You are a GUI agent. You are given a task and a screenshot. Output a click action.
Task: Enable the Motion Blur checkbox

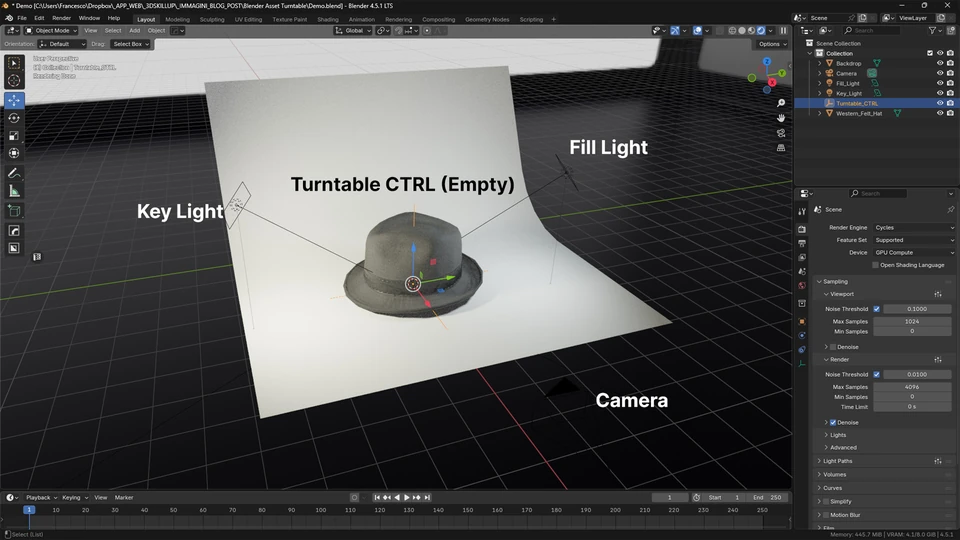(x=826, y=515)
